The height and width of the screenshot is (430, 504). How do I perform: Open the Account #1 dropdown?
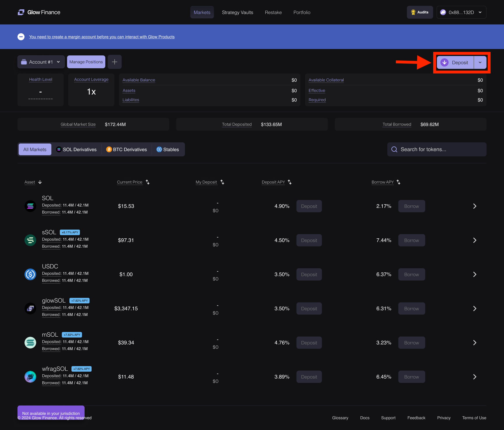click(x=41, y=62)
